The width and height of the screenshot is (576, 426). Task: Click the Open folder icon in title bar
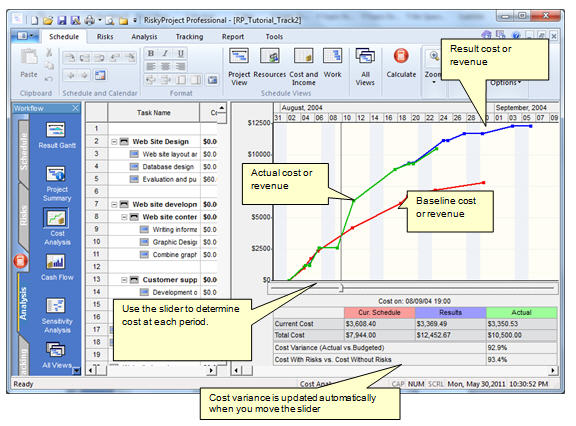pyautogui.click(x=48, y=20)
